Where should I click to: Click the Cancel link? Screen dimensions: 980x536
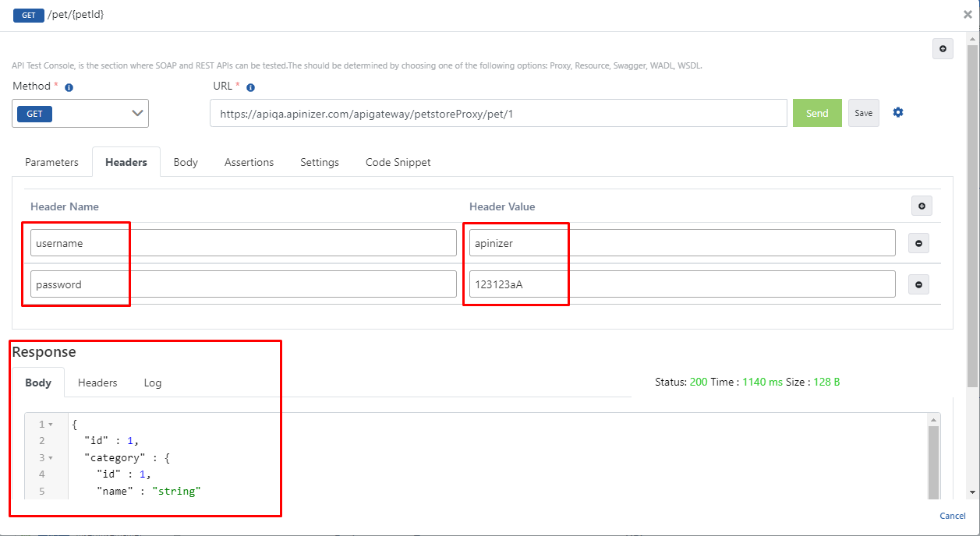tap(952, 516)
